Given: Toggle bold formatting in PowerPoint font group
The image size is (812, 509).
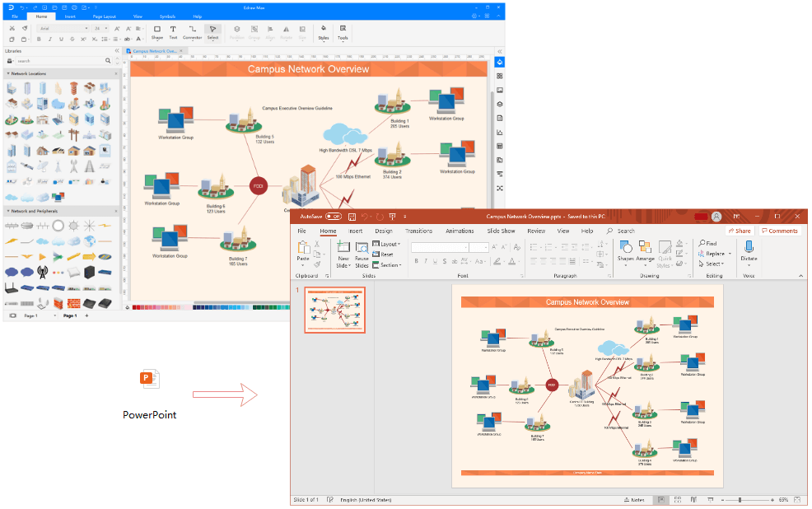Looking at the screenshot, I should point(417,261).
